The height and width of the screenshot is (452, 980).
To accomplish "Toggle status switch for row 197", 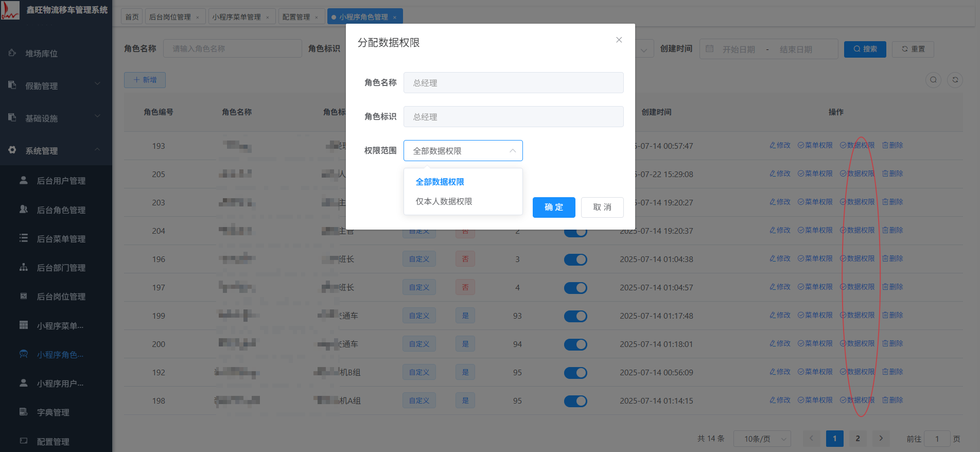I will point(575,288).
